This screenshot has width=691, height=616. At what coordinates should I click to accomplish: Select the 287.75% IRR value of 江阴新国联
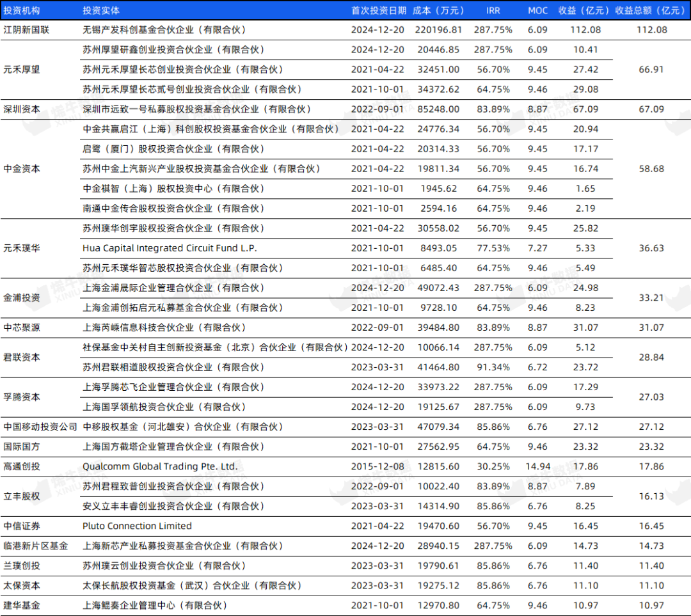pyautogui.click(x=493, y=29)
